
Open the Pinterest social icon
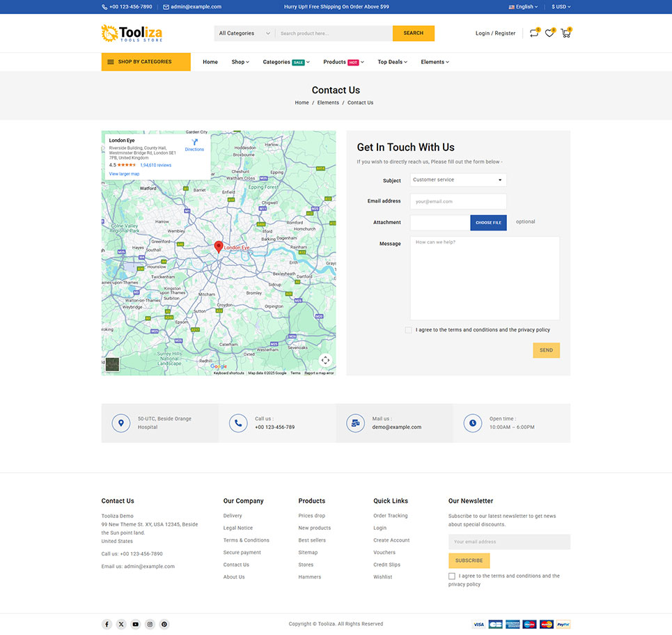click(x=164, y=625)
